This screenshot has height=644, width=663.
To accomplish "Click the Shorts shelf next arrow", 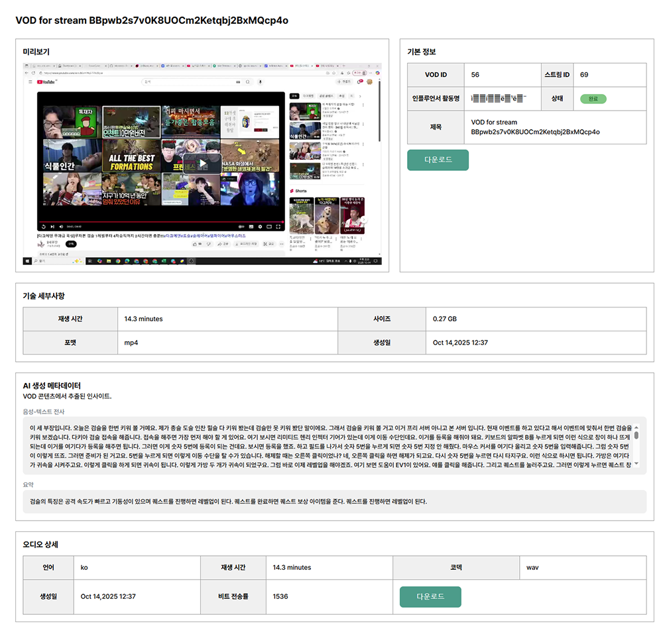I will click(363, 221).
